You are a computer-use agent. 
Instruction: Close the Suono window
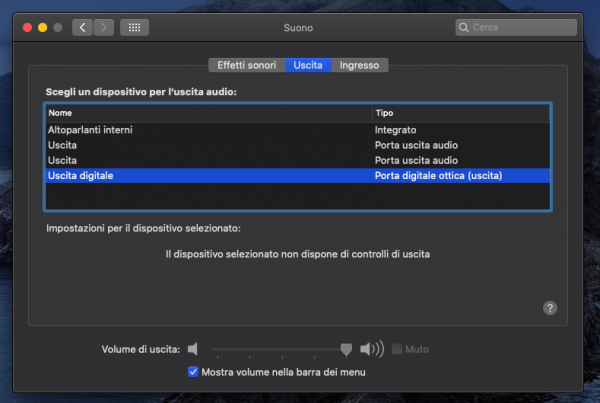[x=26, y=27]
